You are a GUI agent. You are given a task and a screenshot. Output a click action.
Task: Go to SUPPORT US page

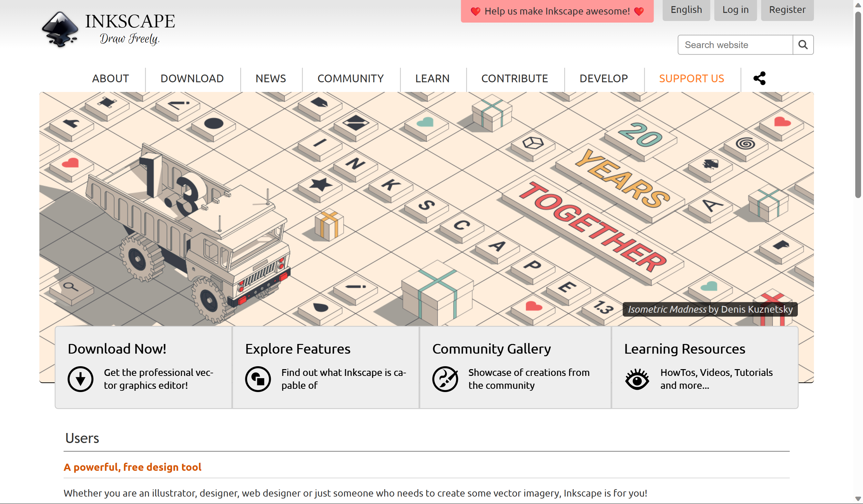tap(691, 78)
